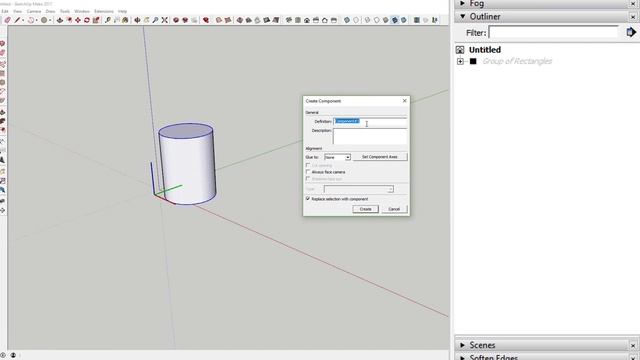Open the Arc tool dropdown arrow

(x=36, y=20)
